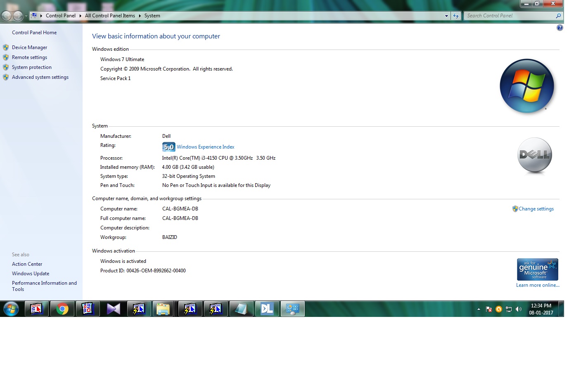Open the Notepad taskbar icon
This screenshot has width=588, height=378.
pos(241,309)
